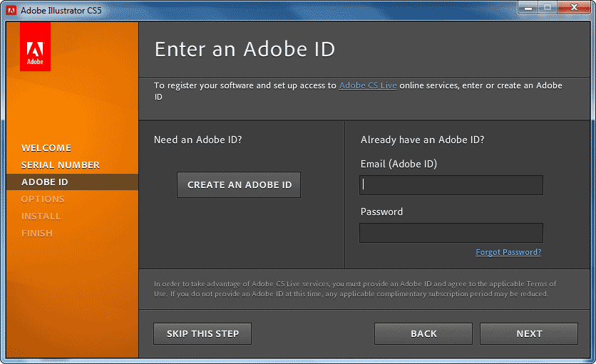Screen dimensions: 596x364
Task: Click the disabled maximize window button
Action: coord(548,7)
